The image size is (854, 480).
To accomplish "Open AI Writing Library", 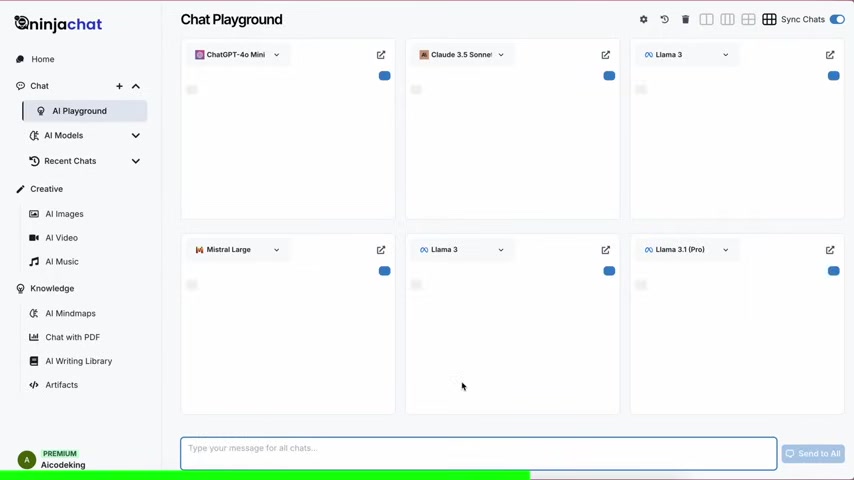I will pos(78,361).
